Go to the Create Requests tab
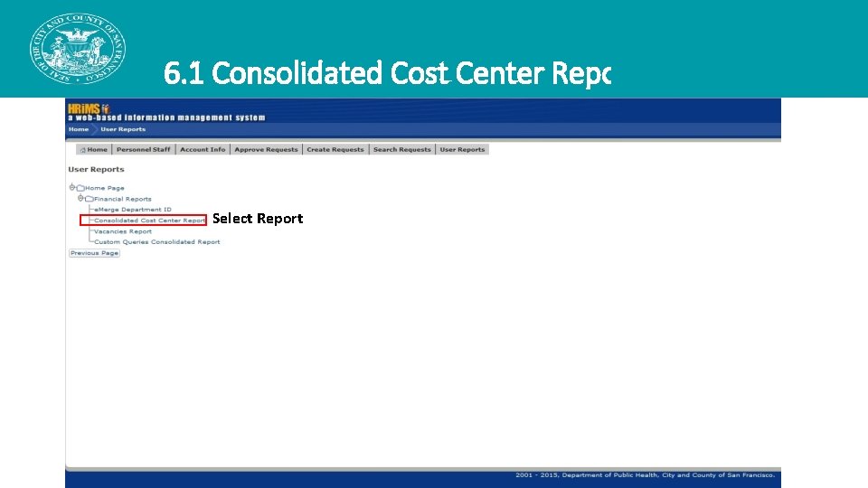Viewport: 868px width, 488px height. [335, 149]
